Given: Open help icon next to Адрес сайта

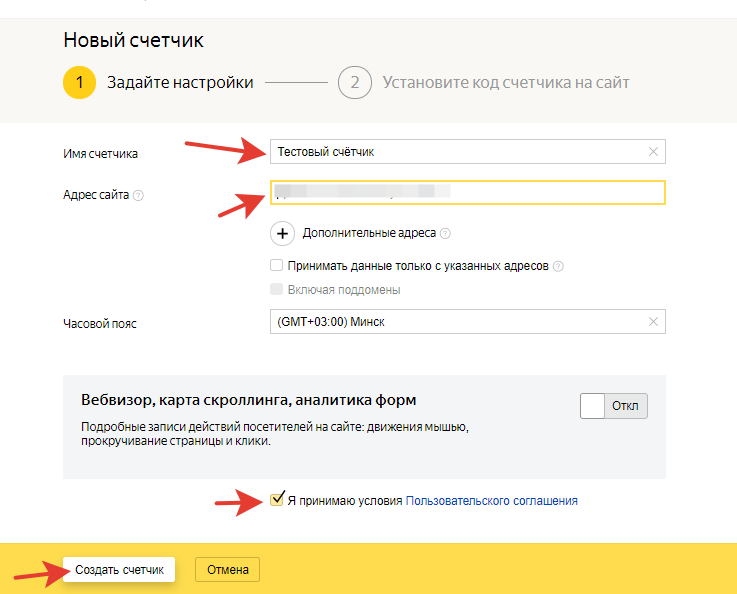Looking at the screenshot, I should pos(138,195).
